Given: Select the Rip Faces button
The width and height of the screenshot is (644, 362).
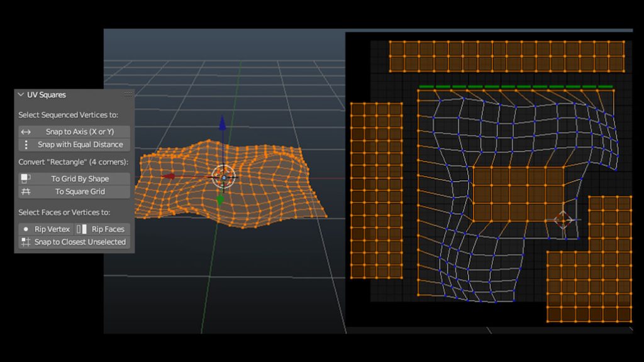Looking at the screenshot, I should (x=103, y=229).
